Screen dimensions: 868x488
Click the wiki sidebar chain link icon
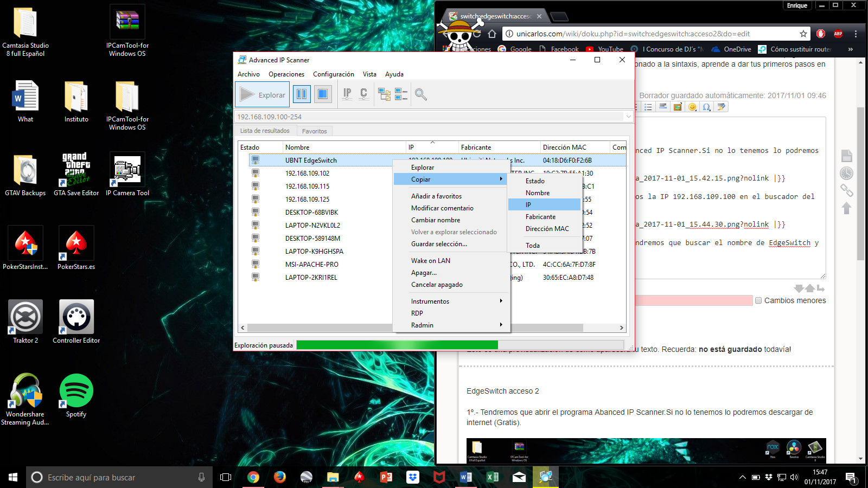pos(846,190)
